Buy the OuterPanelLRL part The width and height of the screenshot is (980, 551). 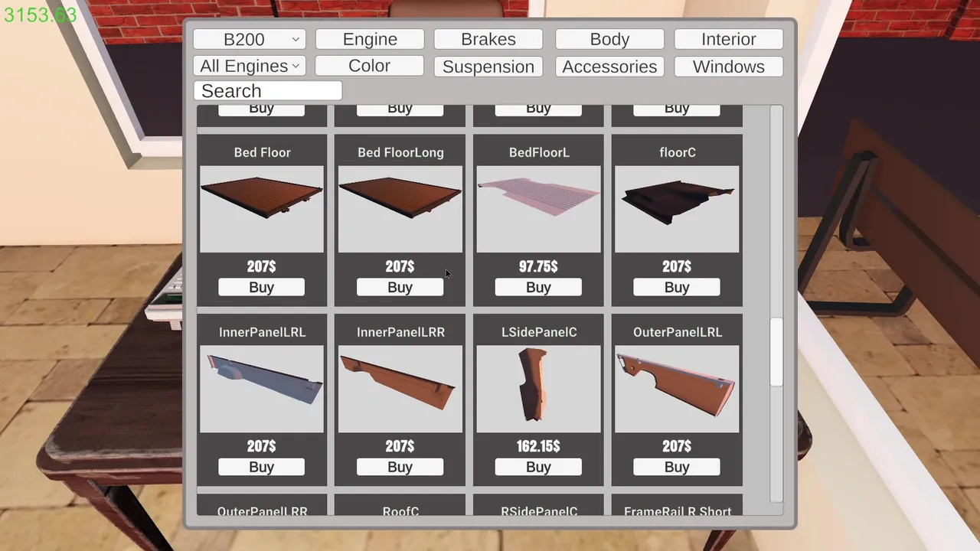(x=677, y=467)
